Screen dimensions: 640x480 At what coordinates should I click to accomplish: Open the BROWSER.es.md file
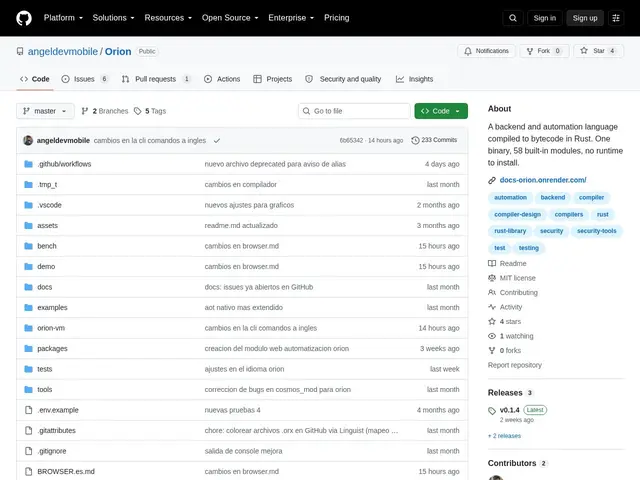coord(66,471)
